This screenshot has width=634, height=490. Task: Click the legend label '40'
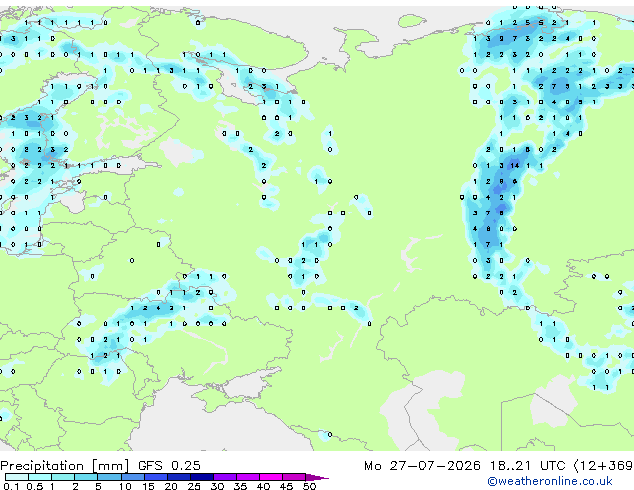click(x=263, y=486)
